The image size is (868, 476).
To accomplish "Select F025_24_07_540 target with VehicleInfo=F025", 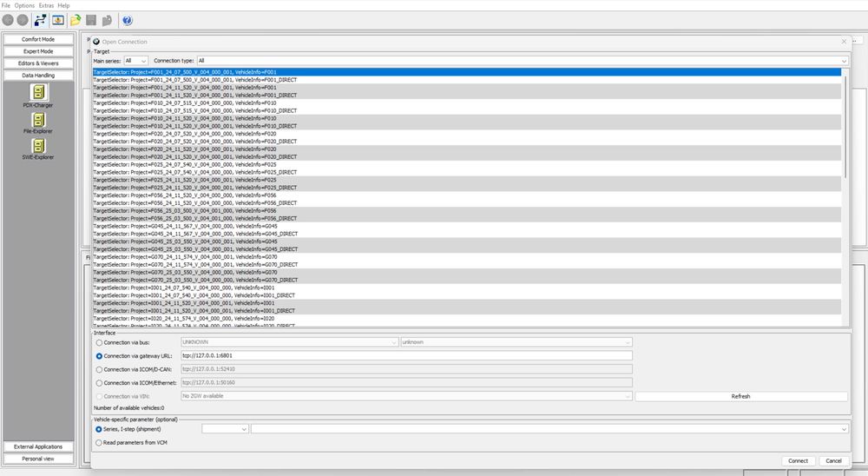I will tap(467, 164).
